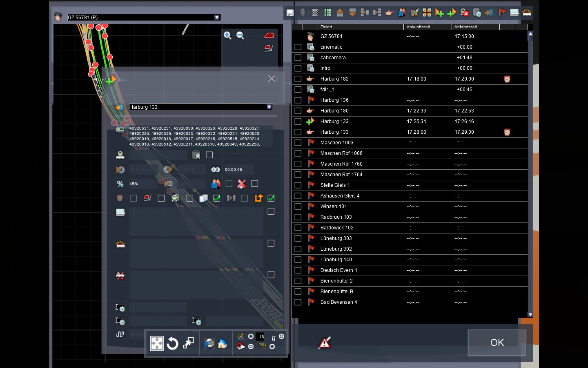This screenshot has height=368, width=588.
Task: Click the warning triangle icon beside OK
Action: tap(325, 343)
